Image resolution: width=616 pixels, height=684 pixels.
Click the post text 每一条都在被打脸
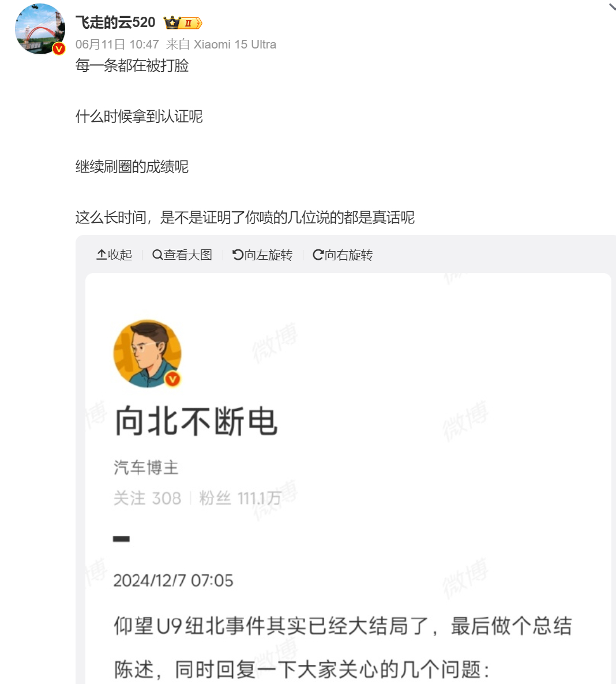(132, 66)
